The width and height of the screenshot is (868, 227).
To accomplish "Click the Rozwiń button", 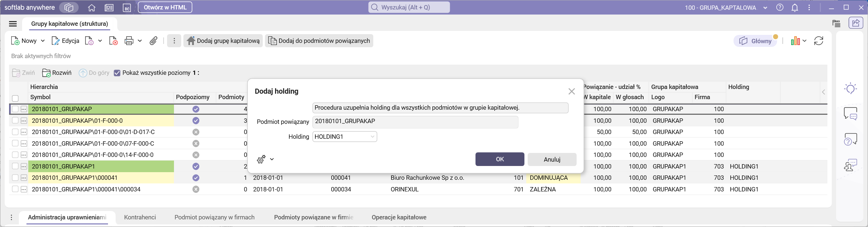I will (x=57, y=73).
